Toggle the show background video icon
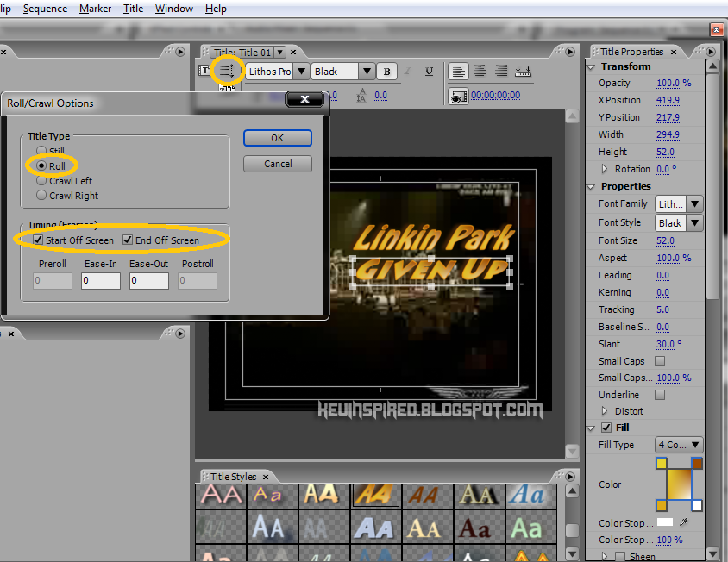The height and width of the screenshot is (562, 728). (x=461, y=96)
